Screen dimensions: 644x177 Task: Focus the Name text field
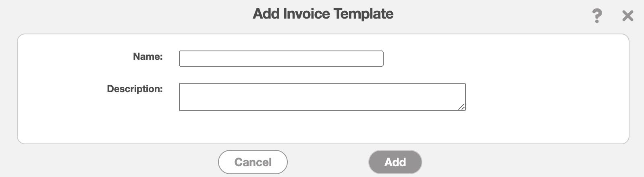tap(281, 59)
